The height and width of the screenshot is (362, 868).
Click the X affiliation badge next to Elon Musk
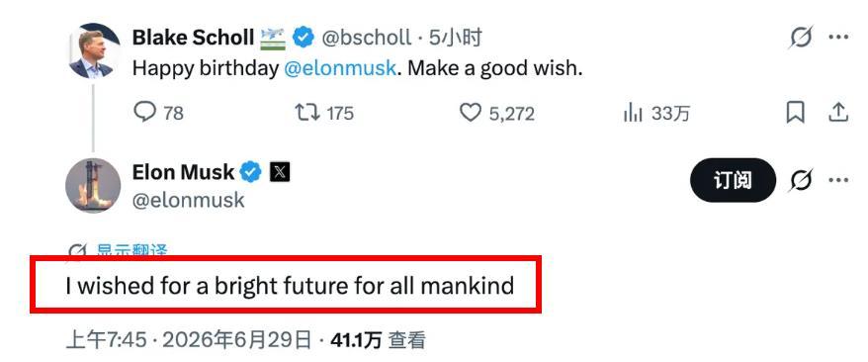tap(280, 172)
